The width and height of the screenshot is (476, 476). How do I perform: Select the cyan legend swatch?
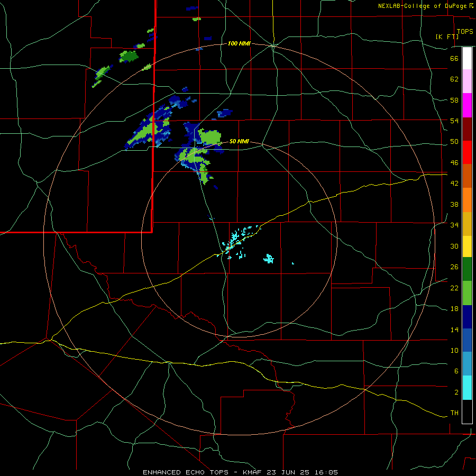pyautogui.click(x=467, y=388)
